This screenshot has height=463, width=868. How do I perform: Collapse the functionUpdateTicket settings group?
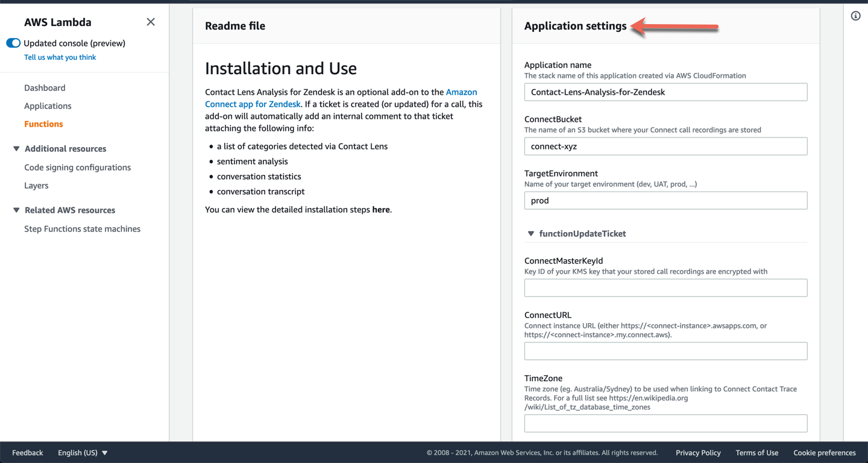531,234
